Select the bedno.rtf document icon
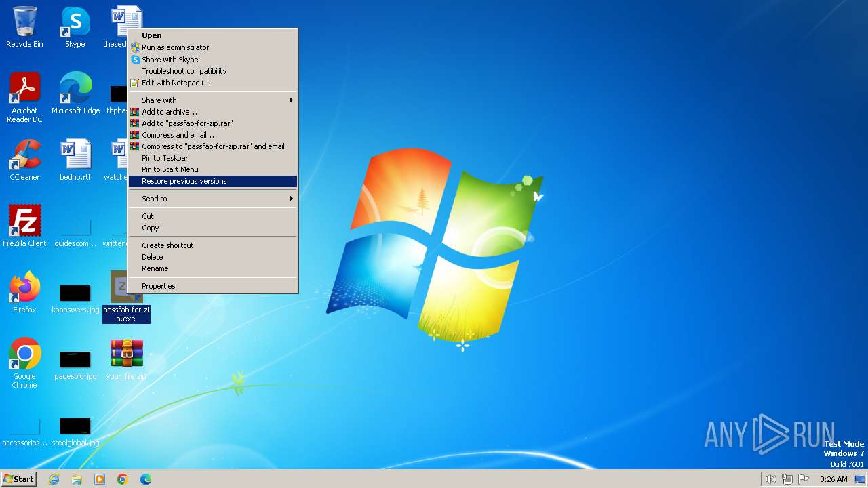Viewport: 868px width, 488px height. pyautogui.click(x=75, y=160)
